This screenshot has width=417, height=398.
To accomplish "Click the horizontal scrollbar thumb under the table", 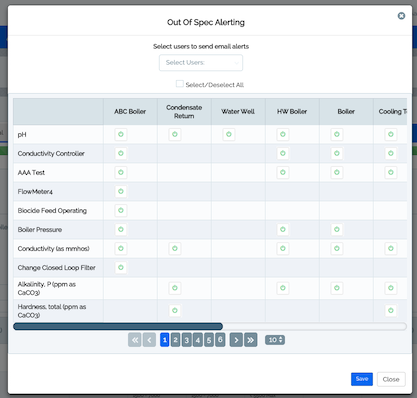I will 118,326.
